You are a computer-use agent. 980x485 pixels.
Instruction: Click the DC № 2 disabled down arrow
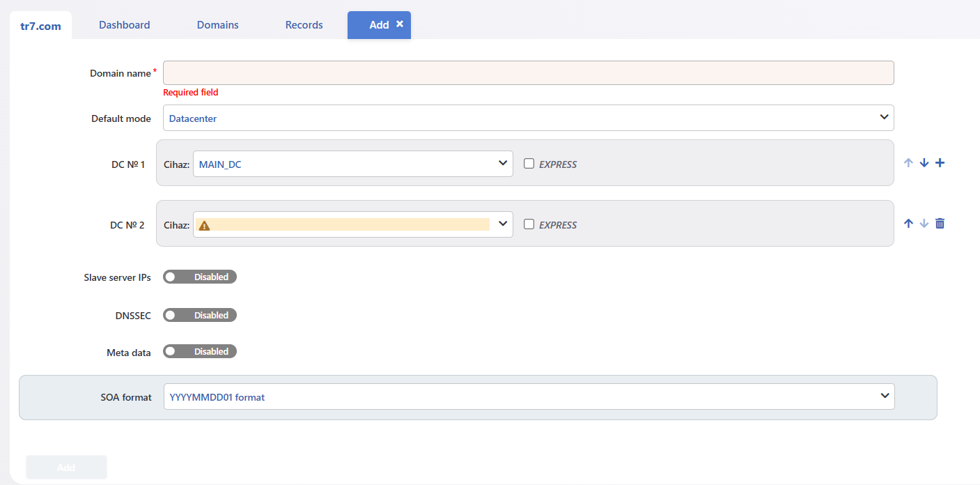924,224
